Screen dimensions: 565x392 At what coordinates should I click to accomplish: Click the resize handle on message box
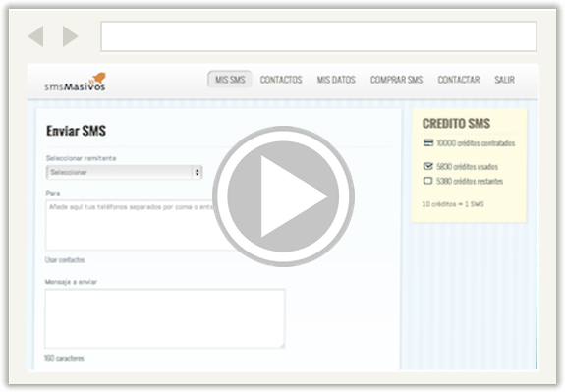[x=281, y=345]
